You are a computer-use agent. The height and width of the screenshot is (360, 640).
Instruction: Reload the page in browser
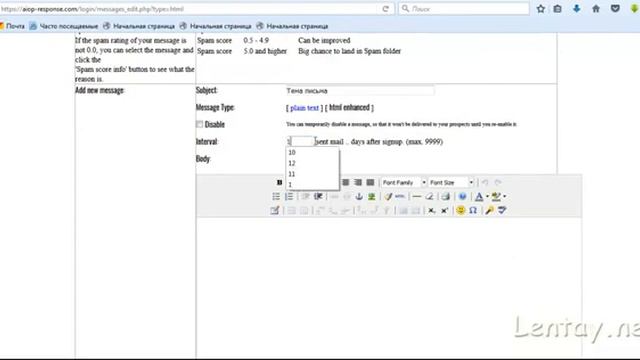point(385,9)
